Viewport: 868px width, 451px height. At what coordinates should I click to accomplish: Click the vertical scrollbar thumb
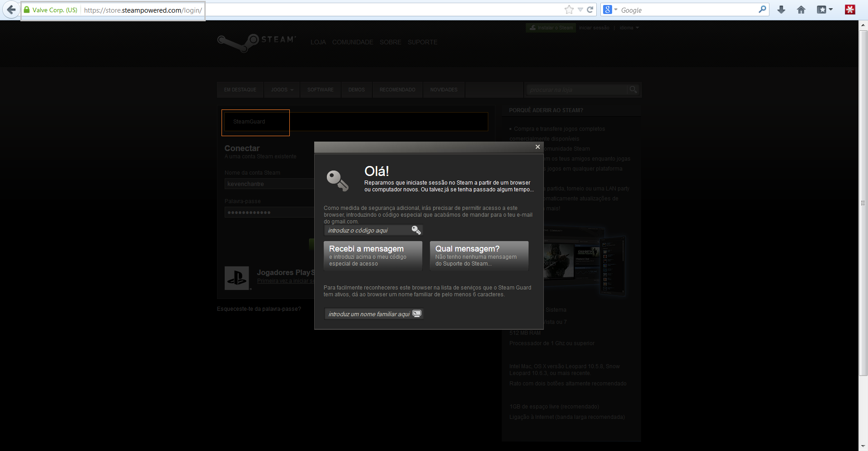point(863,203)
